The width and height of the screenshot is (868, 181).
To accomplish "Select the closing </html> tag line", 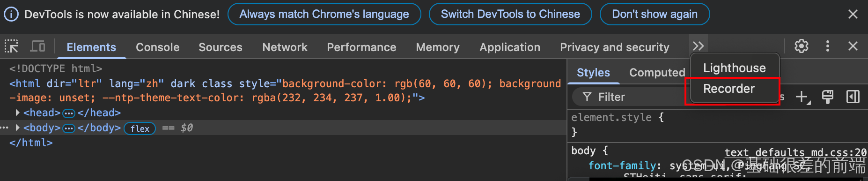I will click(x=31, y=143).
